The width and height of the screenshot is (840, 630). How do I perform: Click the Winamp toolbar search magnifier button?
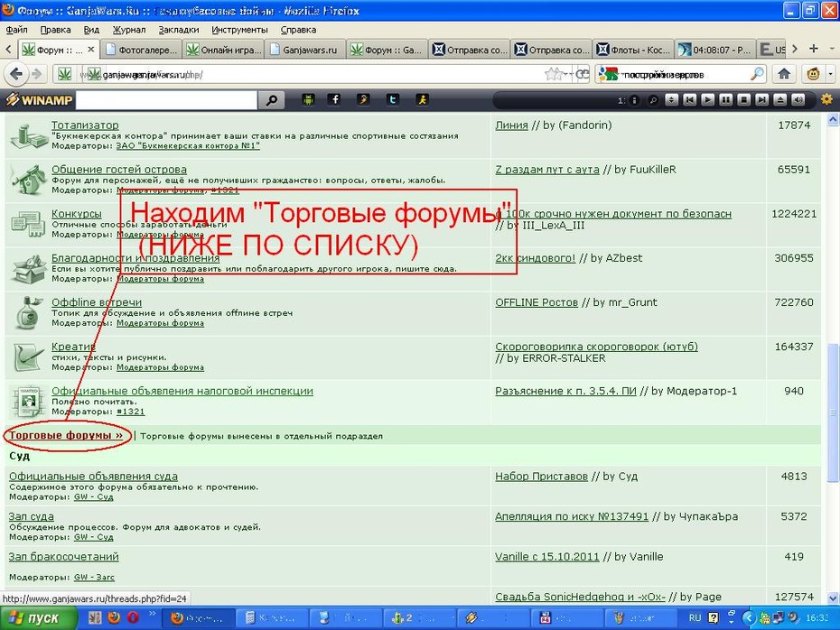[272, 100]
